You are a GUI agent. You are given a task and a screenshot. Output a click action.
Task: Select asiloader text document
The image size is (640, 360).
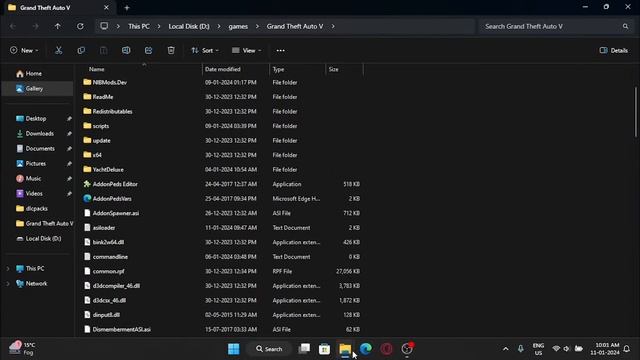pyautogui.click(x=104, y=228)
